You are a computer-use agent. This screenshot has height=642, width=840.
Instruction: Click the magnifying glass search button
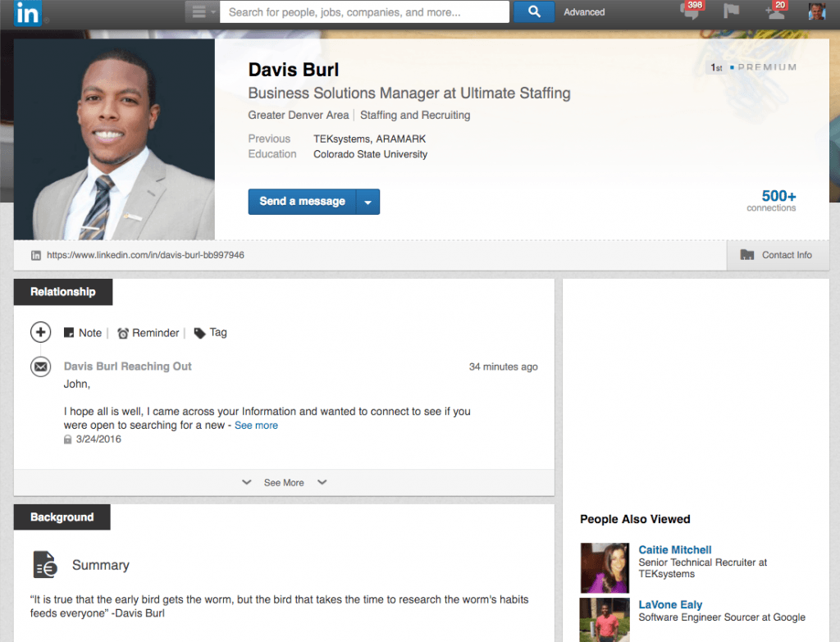(x=533, y=11)
